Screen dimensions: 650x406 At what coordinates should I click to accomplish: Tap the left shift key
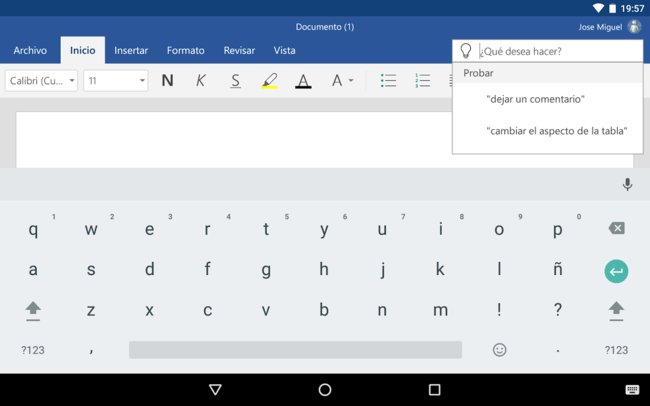point(33,311)
